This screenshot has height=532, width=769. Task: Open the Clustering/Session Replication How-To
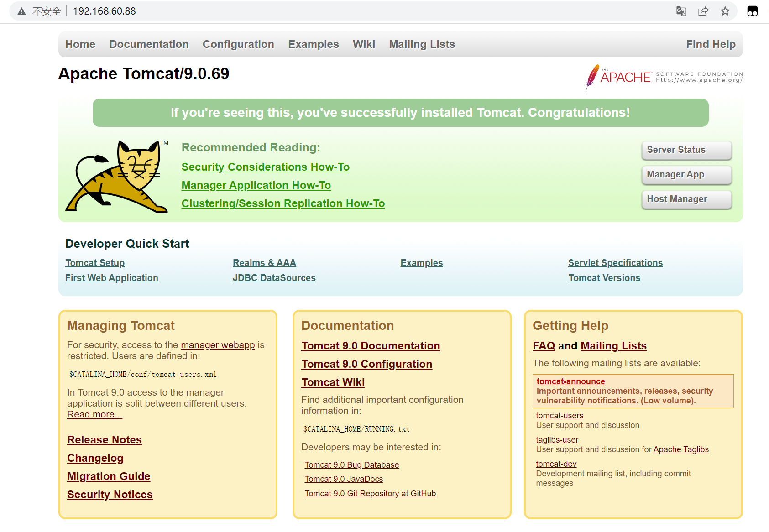point(283,203)
